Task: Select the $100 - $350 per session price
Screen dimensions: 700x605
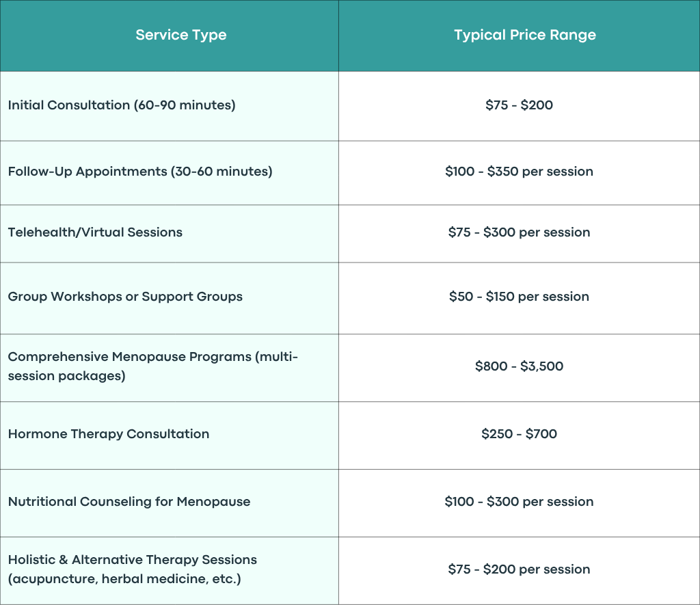Action: (520, 172)
